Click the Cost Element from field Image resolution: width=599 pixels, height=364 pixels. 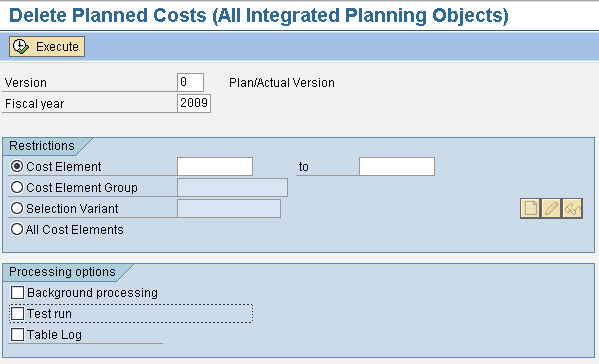[215, 167]
